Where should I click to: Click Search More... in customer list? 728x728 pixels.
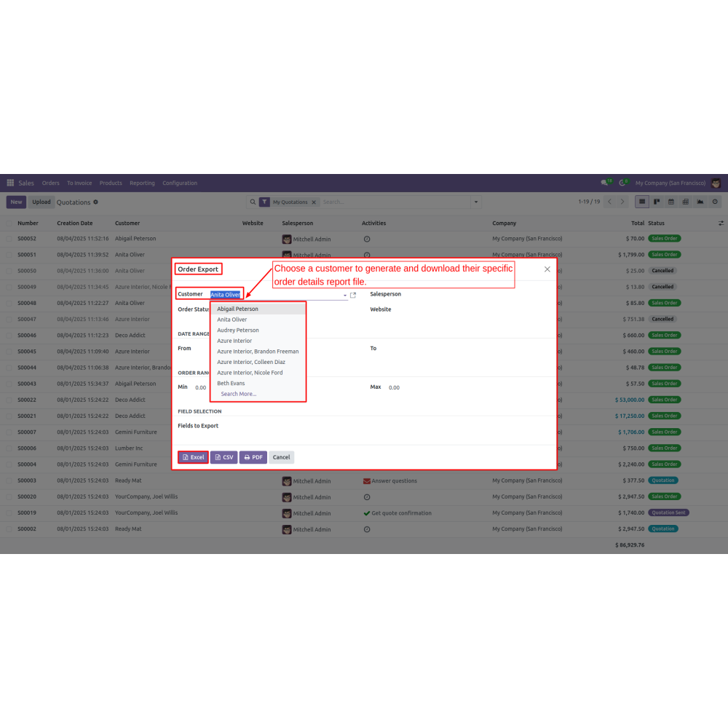[x=238, y=394]
